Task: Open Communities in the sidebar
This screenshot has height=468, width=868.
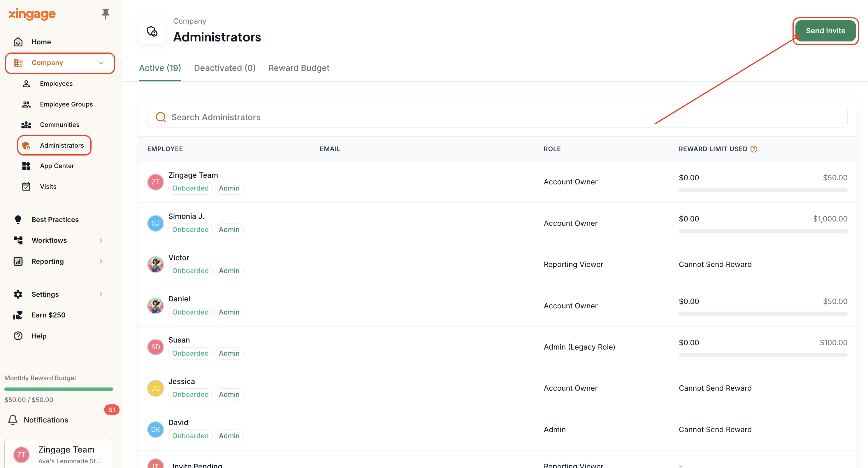Action: point(60,125)
